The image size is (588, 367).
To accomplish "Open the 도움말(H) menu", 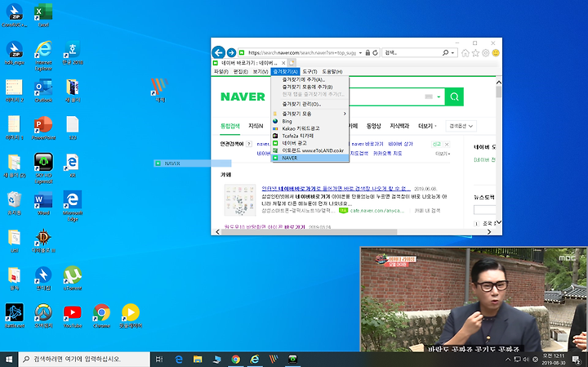I will 332,72.
